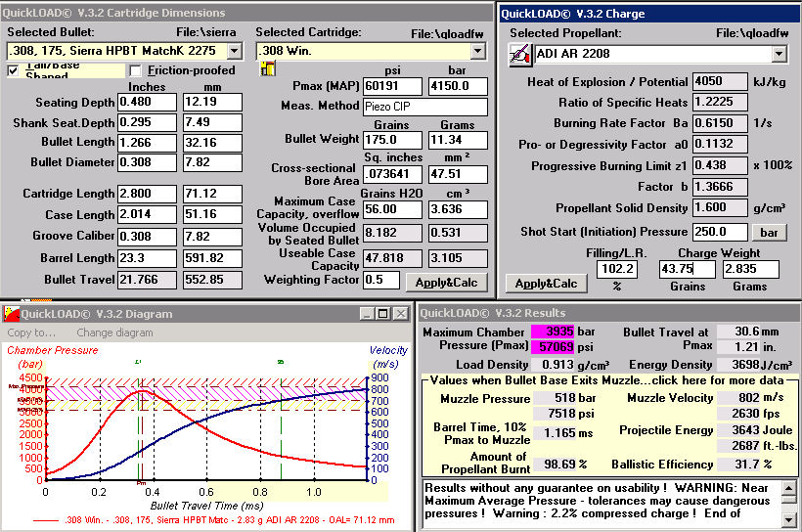Click the Meas. Method Piezo CIP field

pyautogui.click(x=425, y=107)
